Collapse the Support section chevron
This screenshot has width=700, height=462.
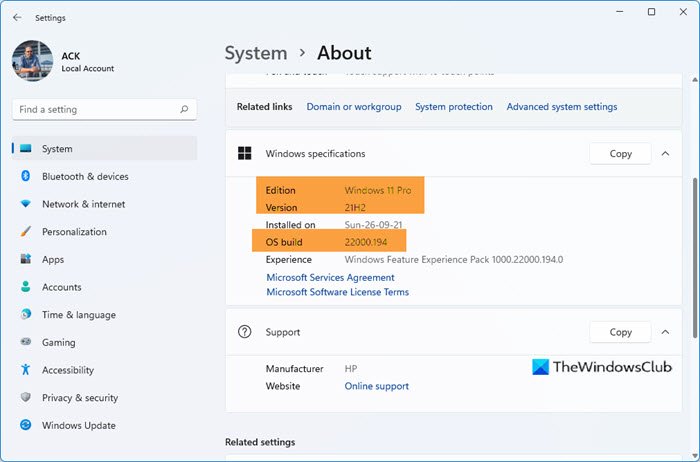(x=666, y=332)
